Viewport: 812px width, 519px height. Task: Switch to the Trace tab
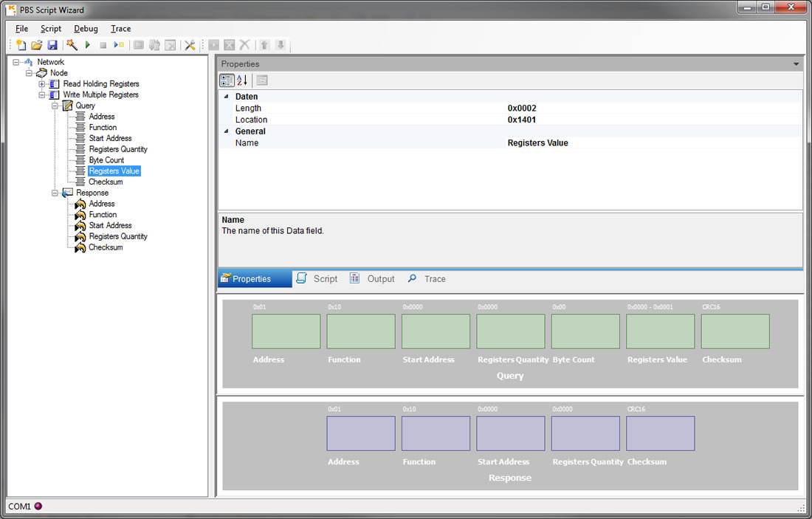click(x=434, y=279)
